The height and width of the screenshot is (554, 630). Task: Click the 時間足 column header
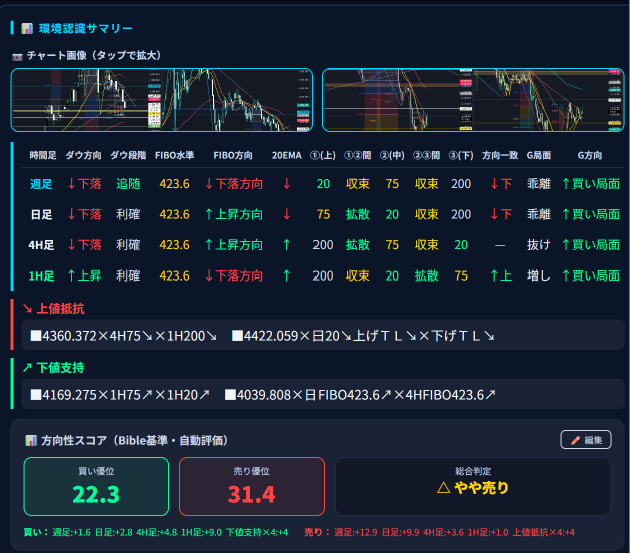coord(43,155)
